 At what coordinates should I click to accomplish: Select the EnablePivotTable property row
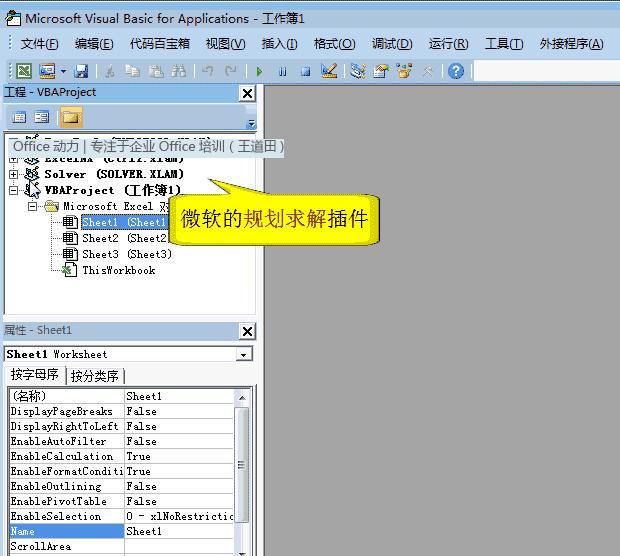[x=122, y=501]
